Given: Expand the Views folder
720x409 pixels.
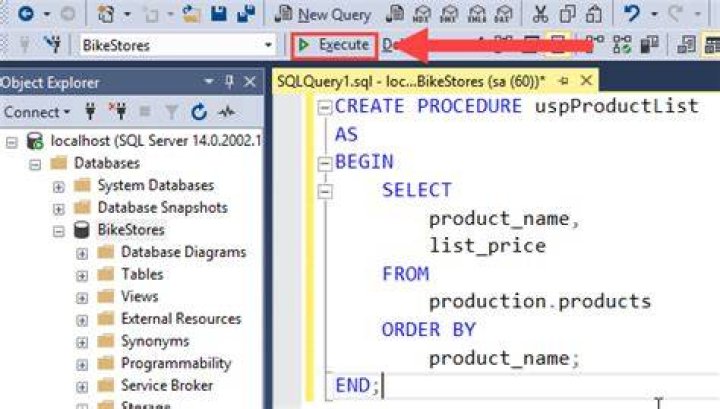Looking at the screenshot, I should pyautogui.click(x=82, y=298).
